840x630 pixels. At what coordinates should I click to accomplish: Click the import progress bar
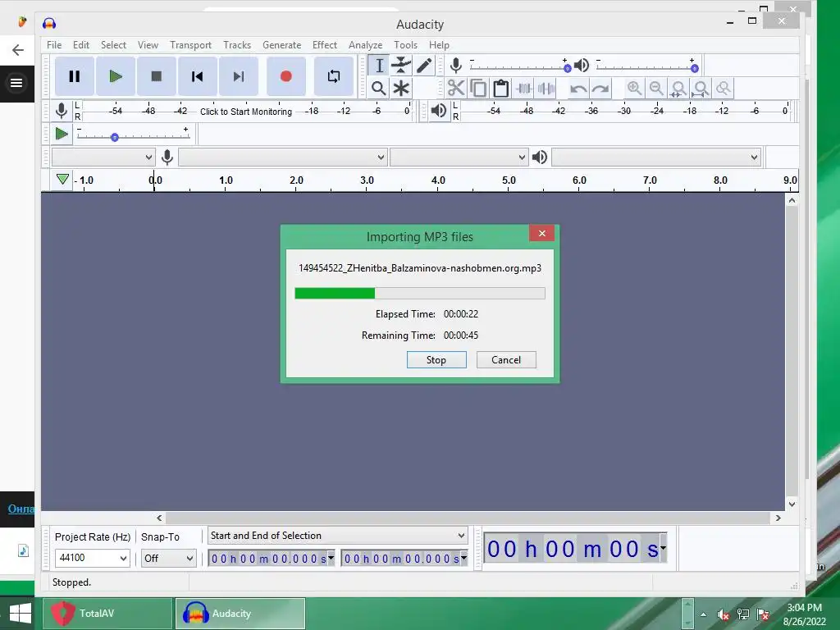pyautogui.click(x=420, y=293)
